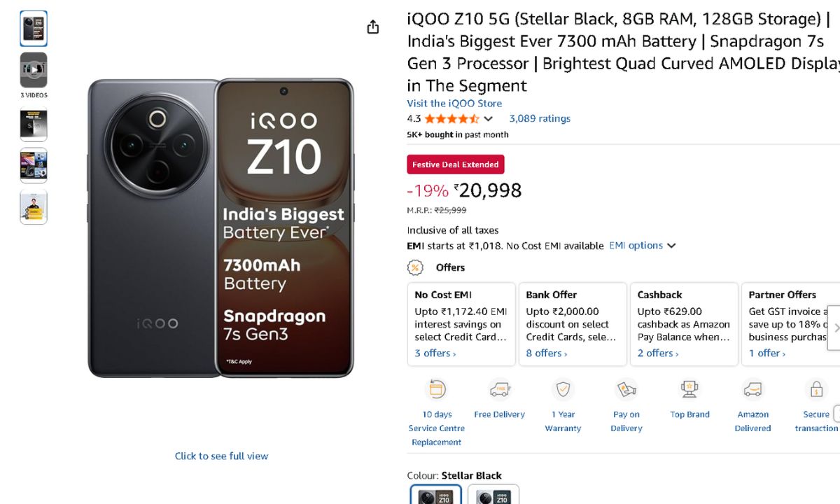This screenshot has height=504, width=840.
Task: Click the 1 Year Warranty shield icon
Action: click(x=563, y=389)
